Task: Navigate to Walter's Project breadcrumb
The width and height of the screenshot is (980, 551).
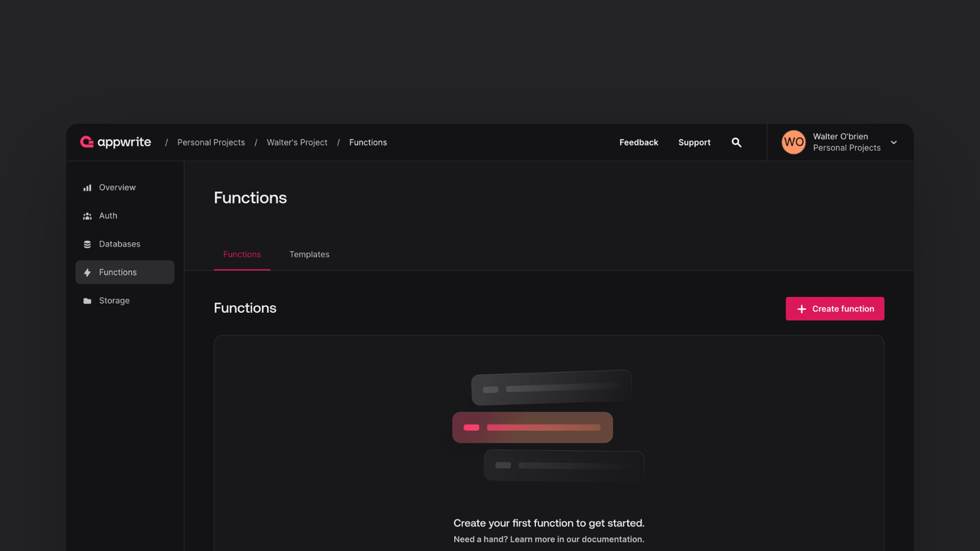Action: (297, 142)
